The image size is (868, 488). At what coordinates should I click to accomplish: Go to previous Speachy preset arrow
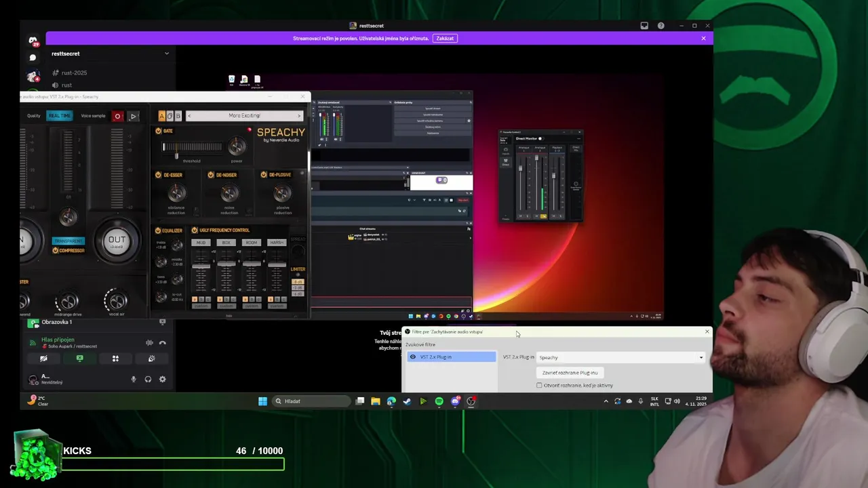coord(189,116)
